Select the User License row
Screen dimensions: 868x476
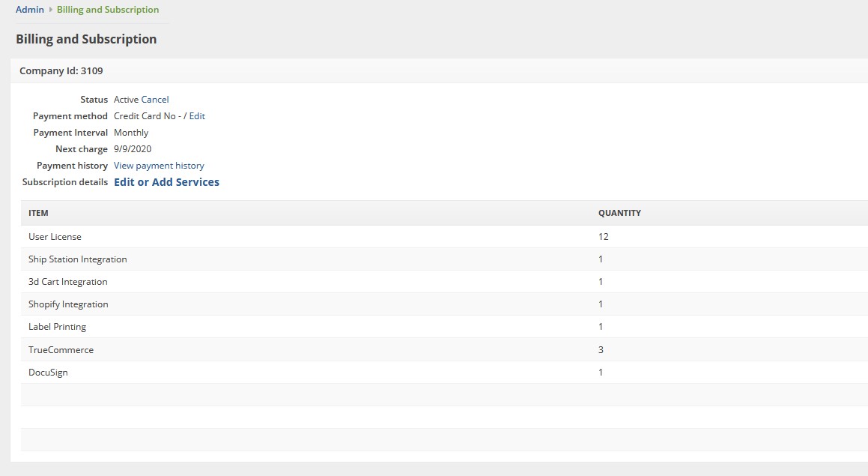point(445,237)
